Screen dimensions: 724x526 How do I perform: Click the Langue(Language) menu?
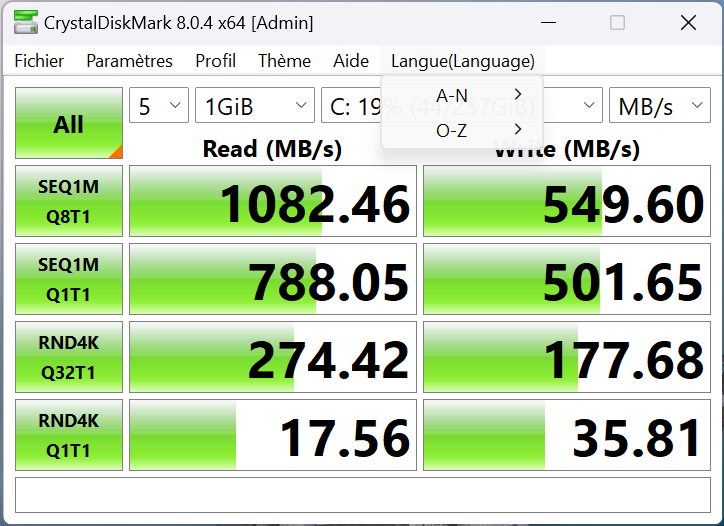[463, 61]
